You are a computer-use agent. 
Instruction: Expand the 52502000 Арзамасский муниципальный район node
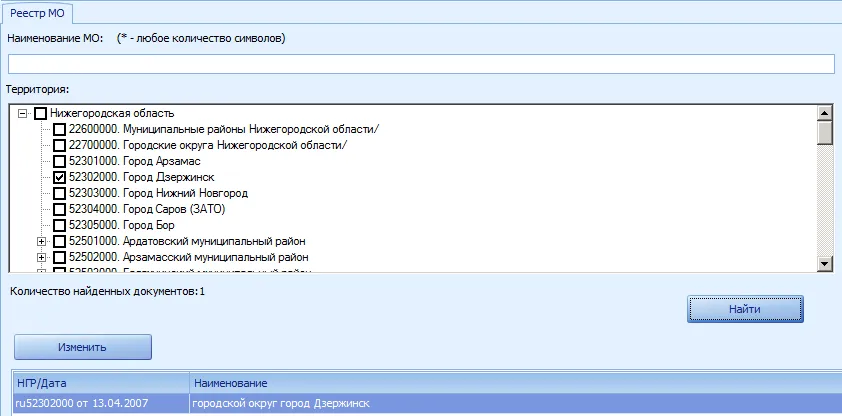pos(41,257)
